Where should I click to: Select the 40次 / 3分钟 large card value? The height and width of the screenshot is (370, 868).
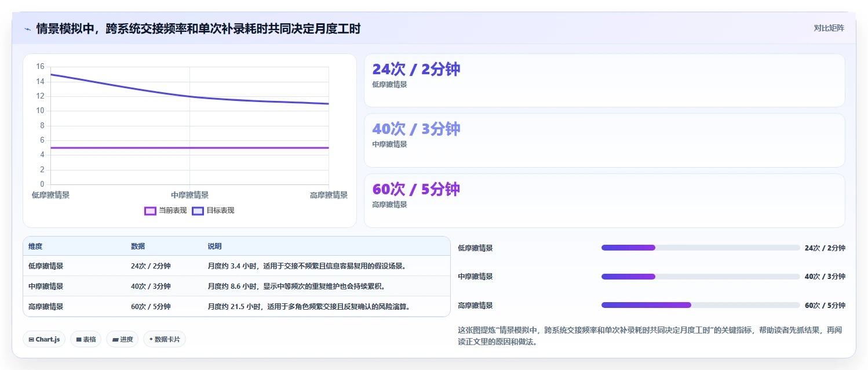[416, 129]
